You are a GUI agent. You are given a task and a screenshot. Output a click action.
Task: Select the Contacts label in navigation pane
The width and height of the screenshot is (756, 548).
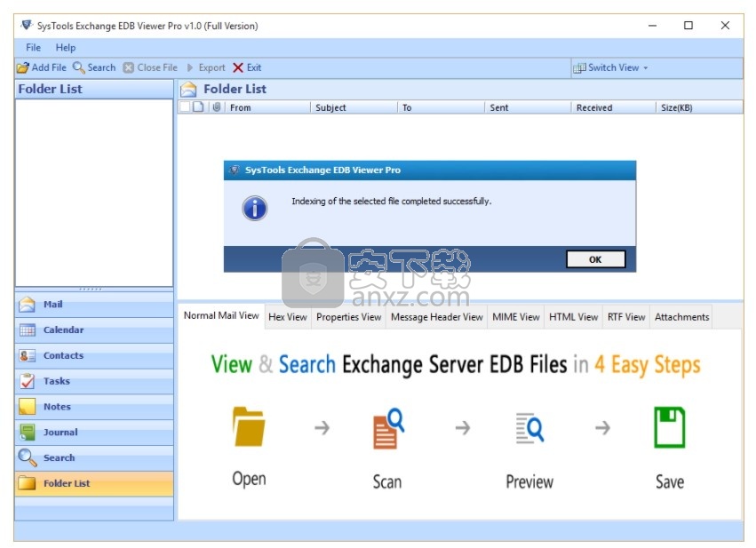[64, 355]
